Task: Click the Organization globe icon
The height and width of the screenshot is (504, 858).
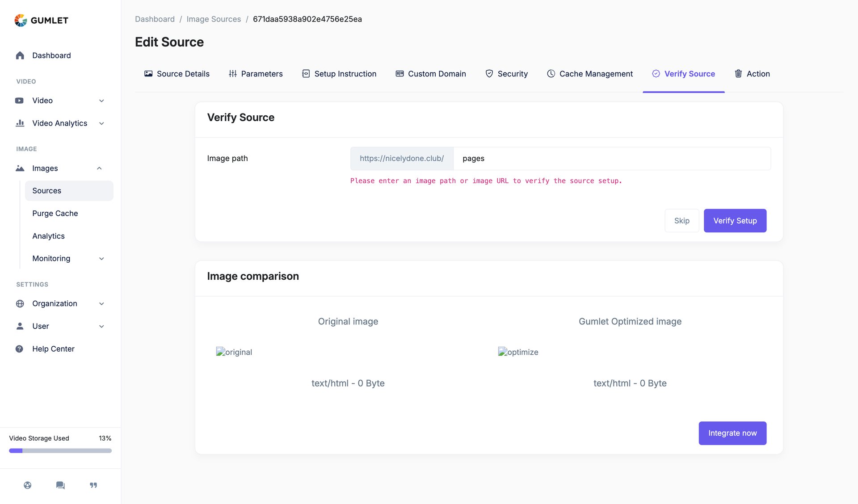Action: (20, 303)
